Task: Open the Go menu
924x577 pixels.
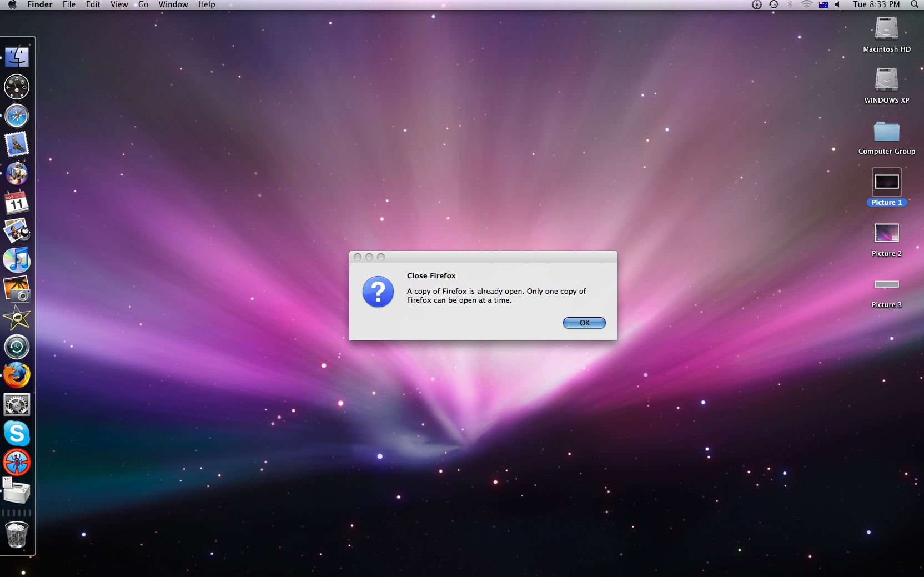Action: [x=143, y=4]
